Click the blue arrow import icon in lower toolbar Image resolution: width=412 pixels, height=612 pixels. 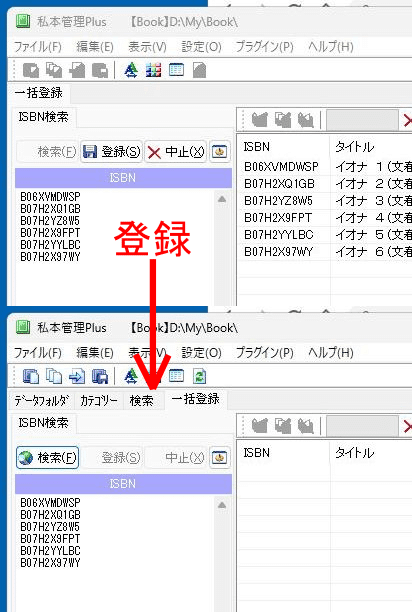(77, 376)
